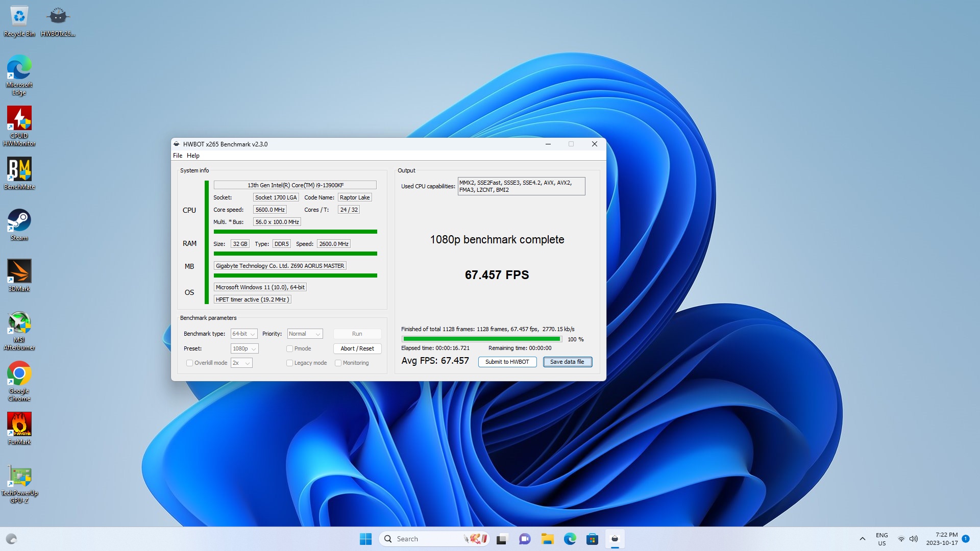Click the weather widget icon at taskbar left
980x551 pixels.
11,539
